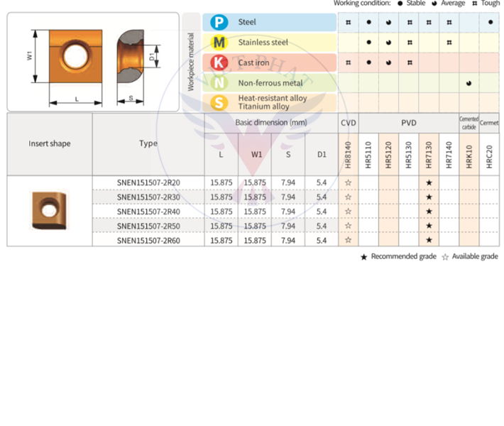Click the yellow M stainless steel icon
This screenshot has height=426, width=504.
point(219,43)
